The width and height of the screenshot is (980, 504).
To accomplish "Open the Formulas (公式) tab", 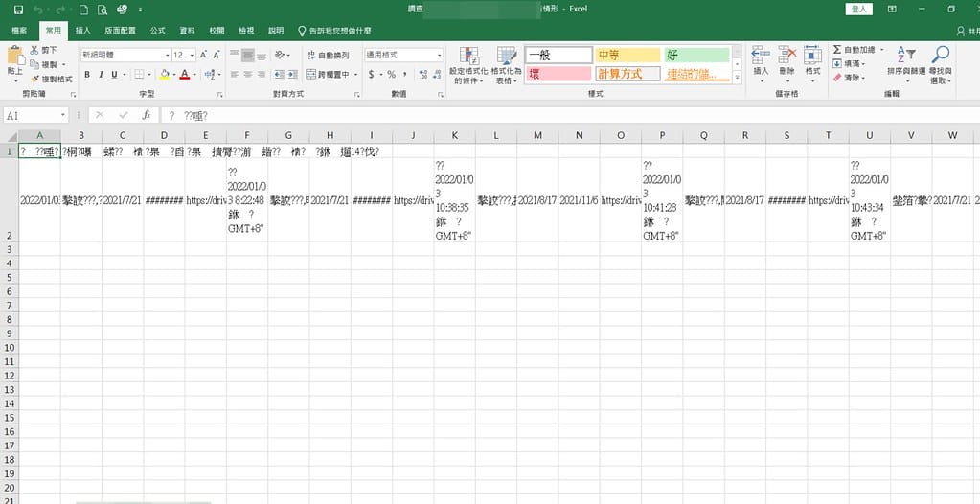I will (x=157, y=31).
